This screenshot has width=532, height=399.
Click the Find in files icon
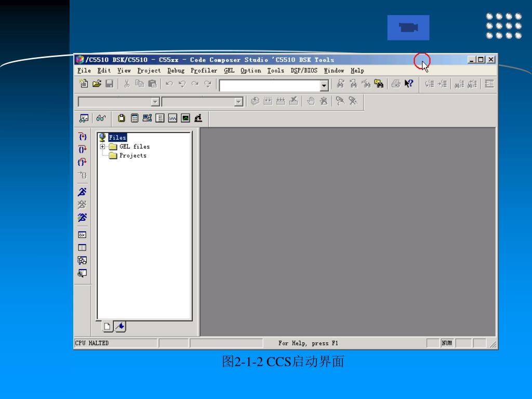pos(379,84)
